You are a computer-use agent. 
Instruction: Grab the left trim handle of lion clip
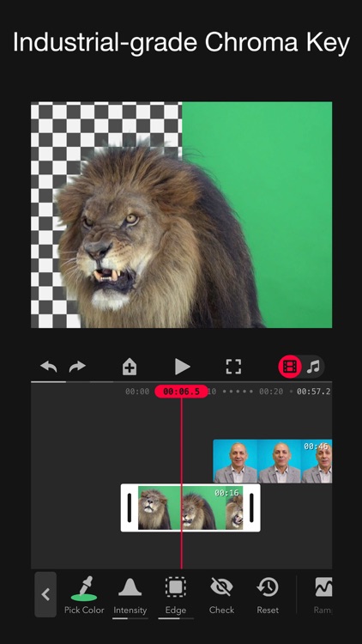tap(130, 507)
